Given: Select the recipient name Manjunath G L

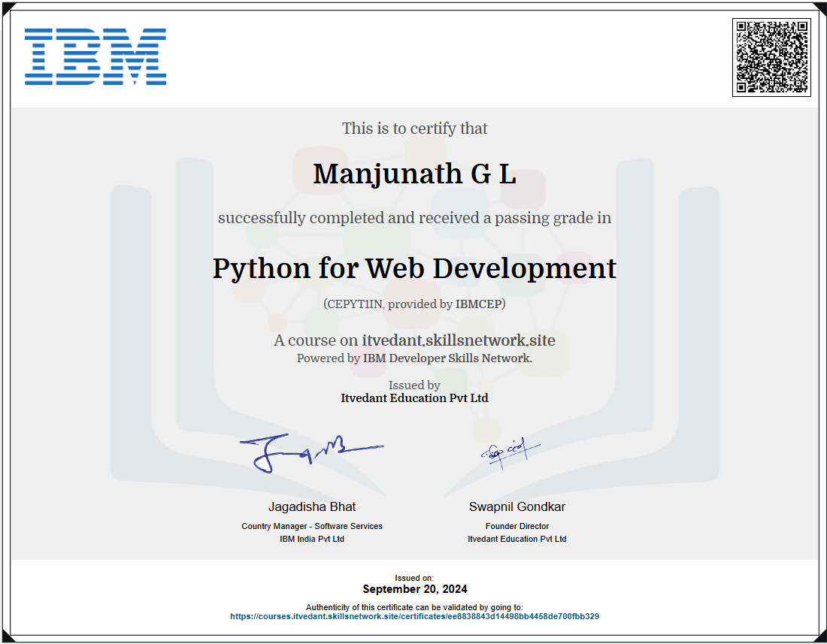Looking at the screenshot, I should (414, 174).
